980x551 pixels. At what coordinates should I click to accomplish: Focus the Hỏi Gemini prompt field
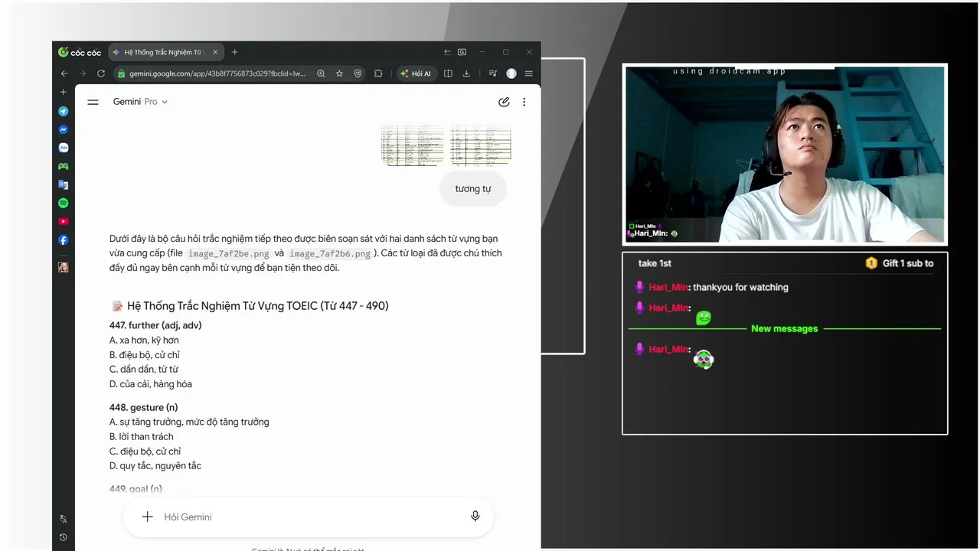[x=308, y=517]
